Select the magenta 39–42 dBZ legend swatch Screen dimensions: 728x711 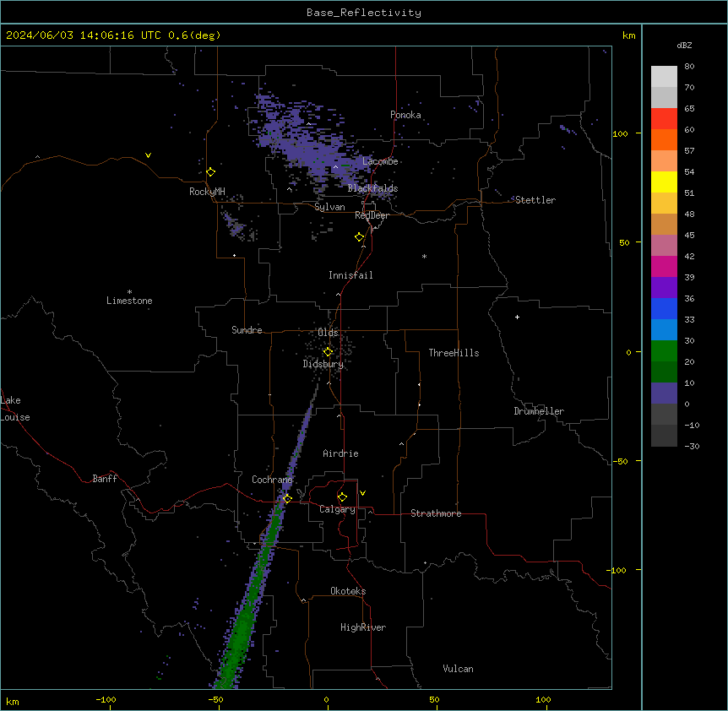[x=664, y=266]
